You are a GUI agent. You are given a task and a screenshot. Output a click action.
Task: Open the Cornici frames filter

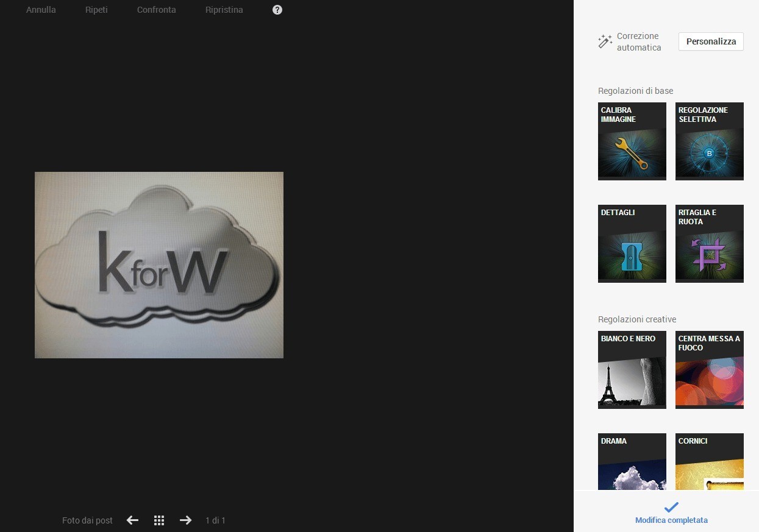coord(709,462)
